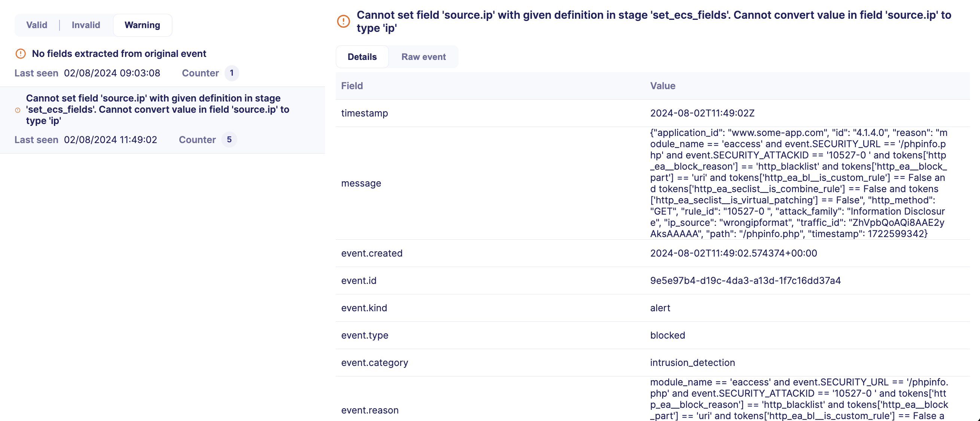Click the event.kind row showing 'alert'
The width and height of the screenshot is (980, 421).
(x=660, y=308)
